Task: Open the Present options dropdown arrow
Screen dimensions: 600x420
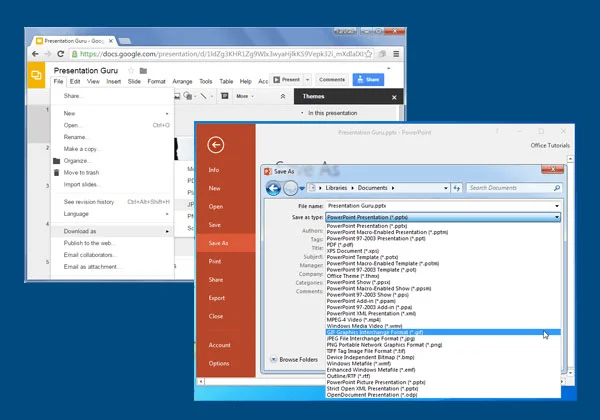Action: pos(307,80)
